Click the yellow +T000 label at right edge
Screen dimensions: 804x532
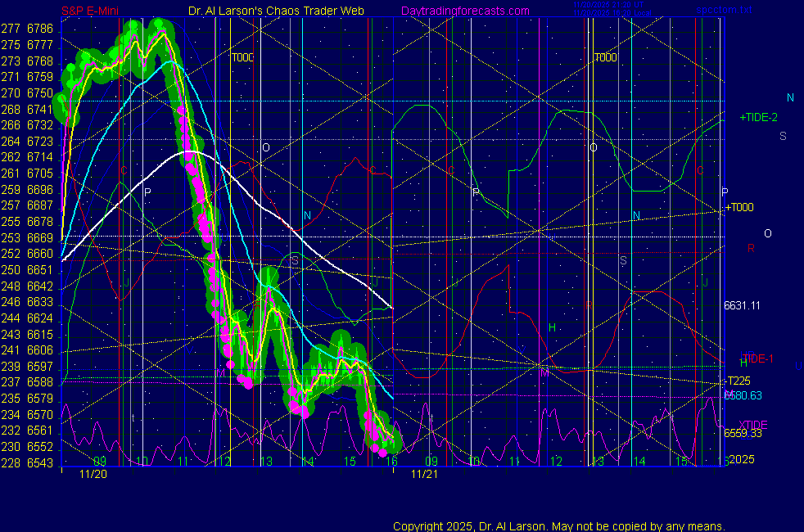coord(739,208)
